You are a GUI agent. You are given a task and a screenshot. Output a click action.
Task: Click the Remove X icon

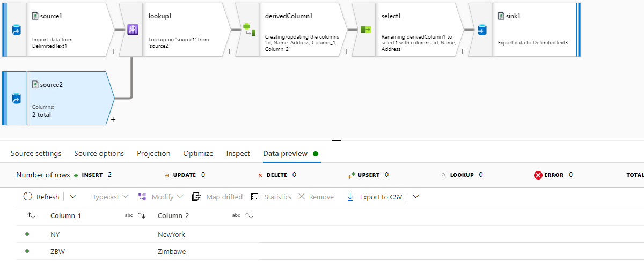point(302,197)
